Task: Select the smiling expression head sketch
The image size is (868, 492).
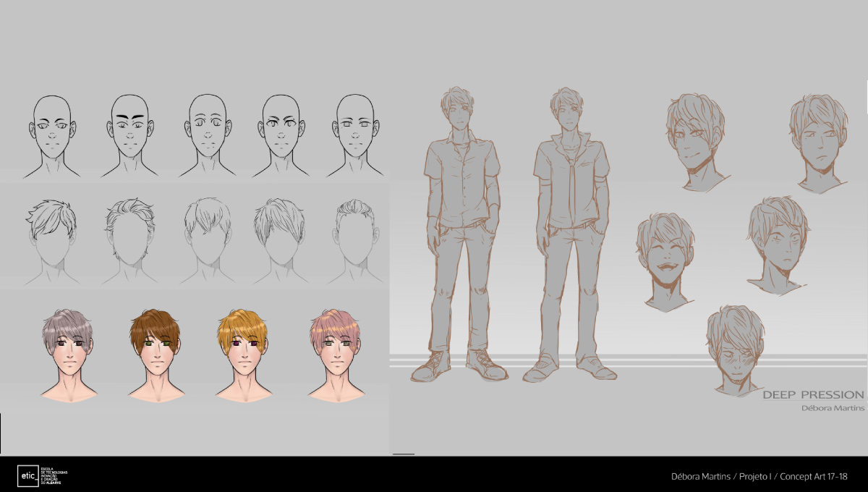Action: [x=696, y=140]
